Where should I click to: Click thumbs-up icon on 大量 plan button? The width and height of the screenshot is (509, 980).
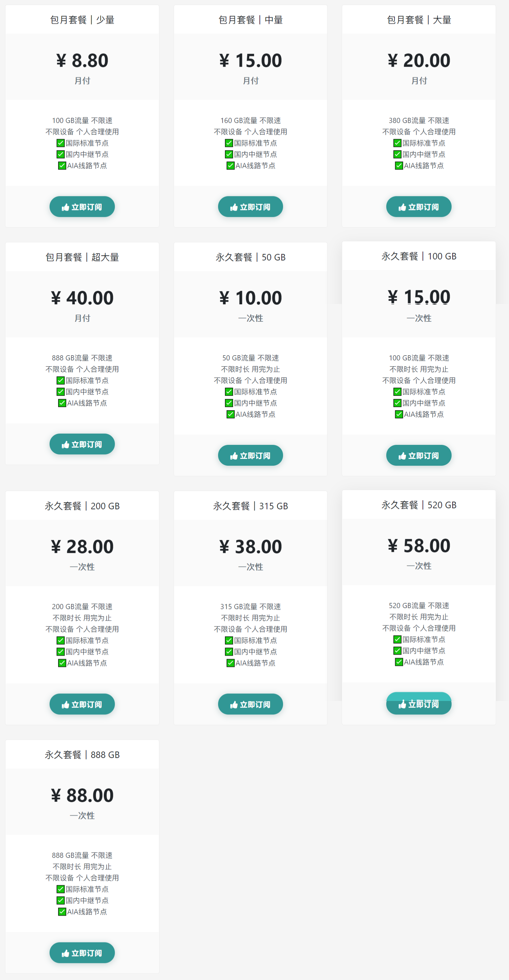tap(402, 207)
